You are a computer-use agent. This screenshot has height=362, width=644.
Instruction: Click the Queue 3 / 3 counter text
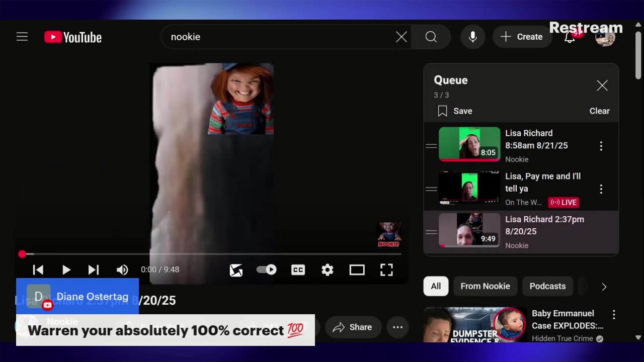[x=441, y=95]
